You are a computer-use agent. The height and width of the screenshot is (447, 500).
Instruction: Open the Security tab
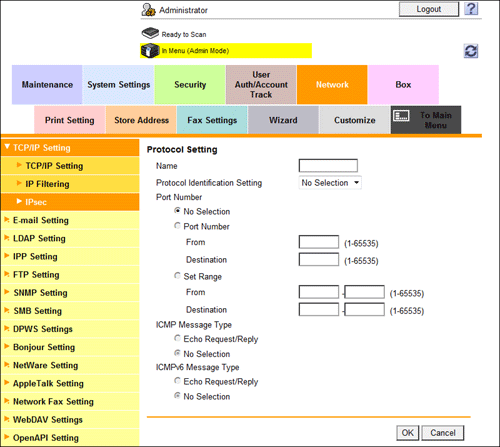click(x=190, y=85)
